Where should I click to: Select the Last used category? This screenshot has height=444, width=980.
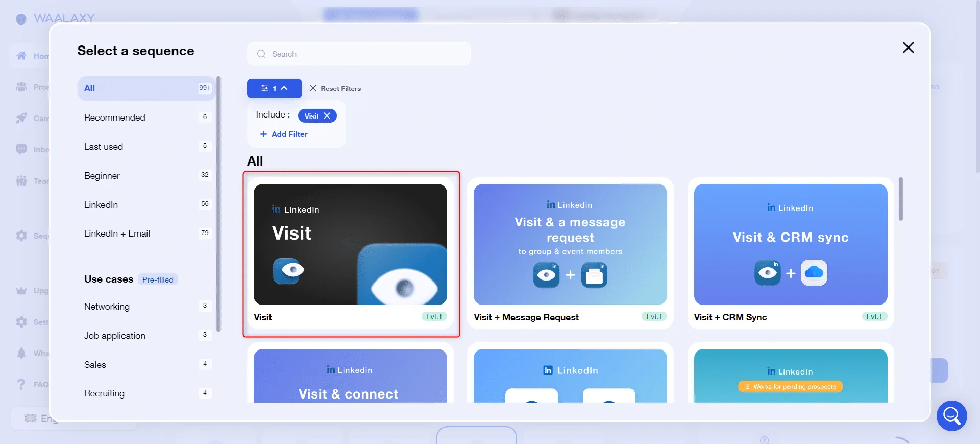(x=146, y=147)
